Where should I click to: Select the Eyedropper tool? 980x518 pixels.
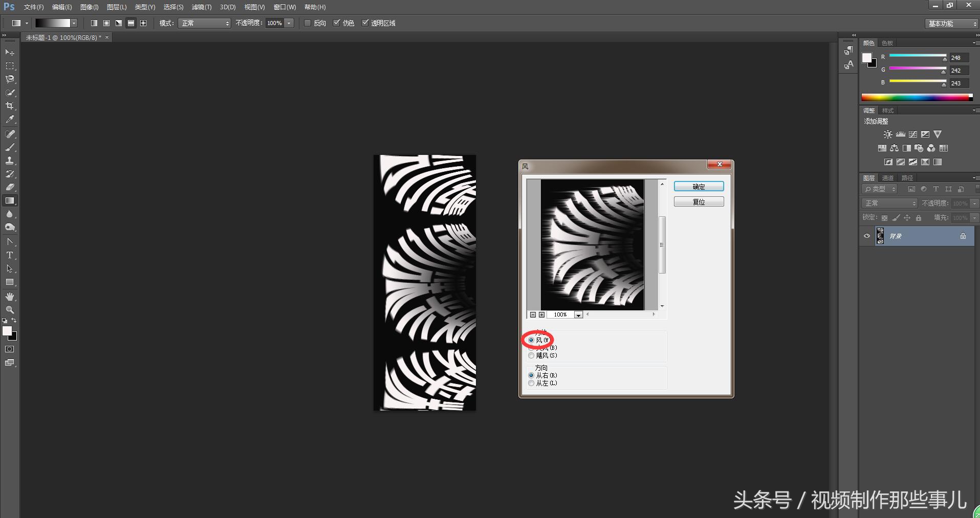click(x=10, y=120)
